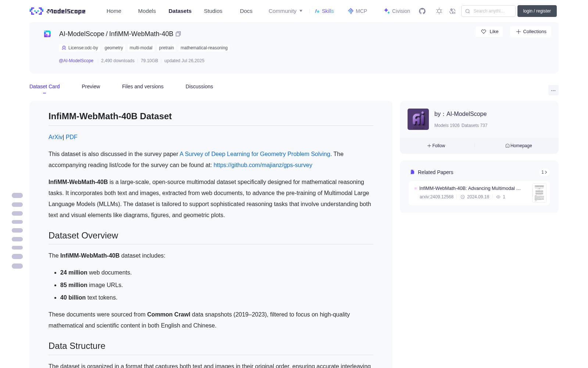Click the AI-ModelScope avatar image
Viewport: 588px width, 368px height.
[418, 119]
